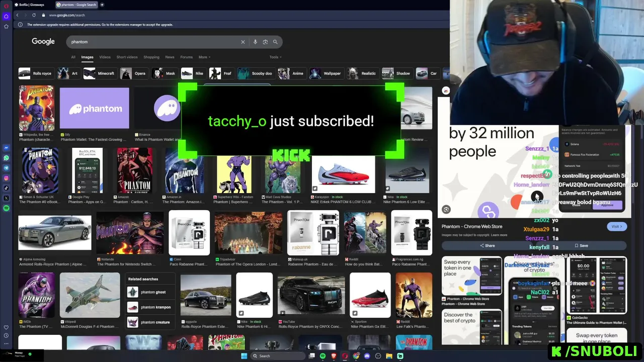
Task: Open Task View on taskbar
Action: (311, 356)
